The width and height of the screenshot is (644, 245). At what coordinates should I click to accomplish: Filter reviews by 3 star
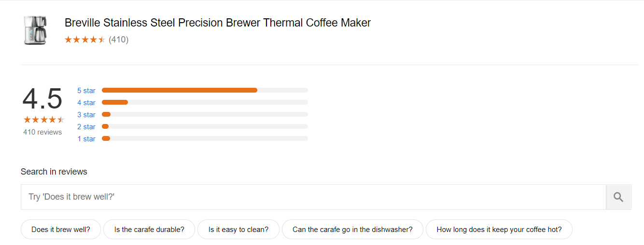[86, 115]
